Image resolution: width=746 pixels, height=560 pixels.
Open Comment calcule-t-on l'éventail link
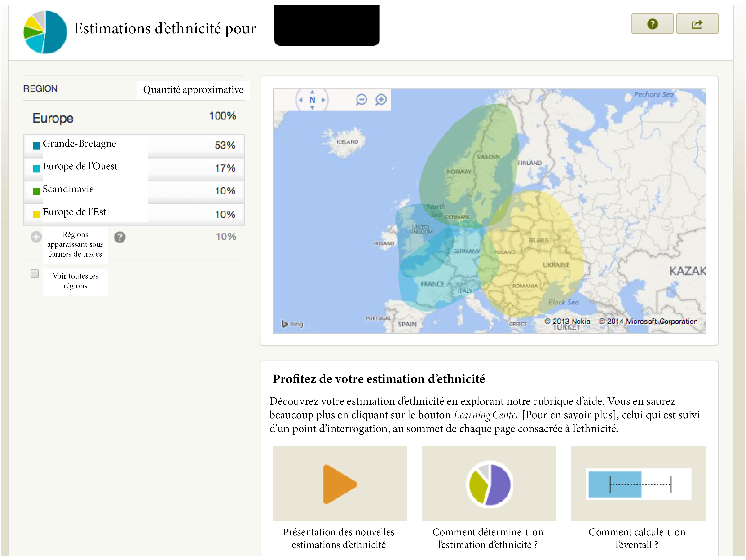pos(637,538)
